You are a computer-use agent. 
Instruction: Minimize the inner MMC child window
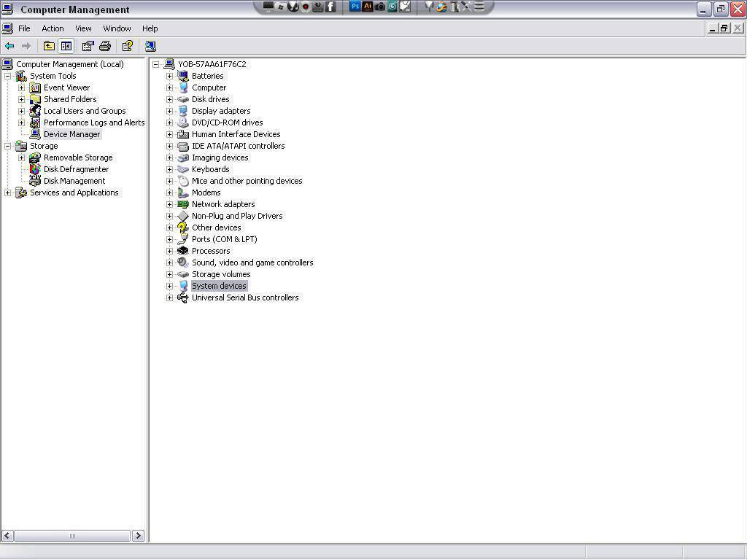(712, 28)
